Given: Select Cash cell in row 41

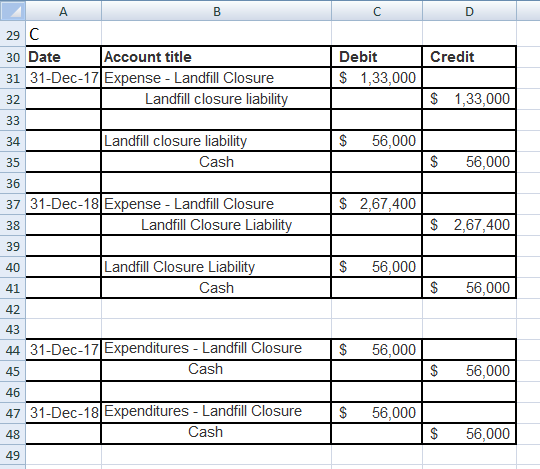Looking at the screenshot, I should 216,288.
